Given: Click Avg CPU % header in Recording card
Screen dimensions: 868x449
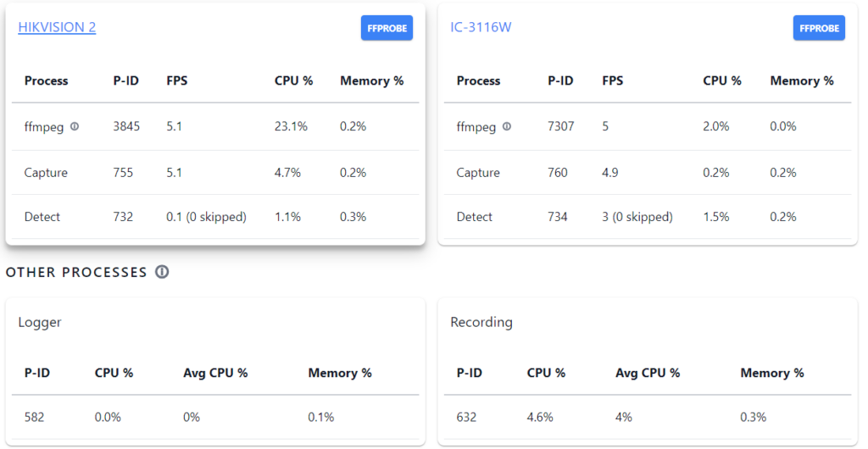Looking at the screenshot, I should pyautogui.click(x=647, y=373).
